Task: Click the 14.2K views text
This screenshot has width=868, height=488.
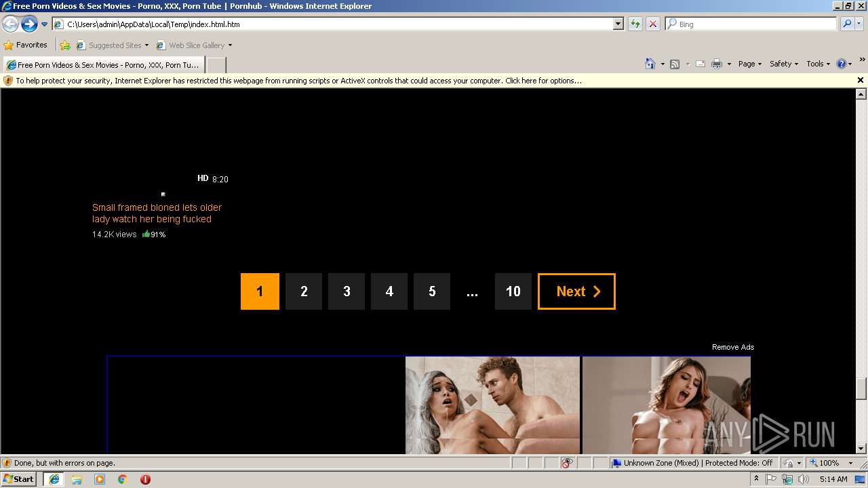Action: pos(115,235)
